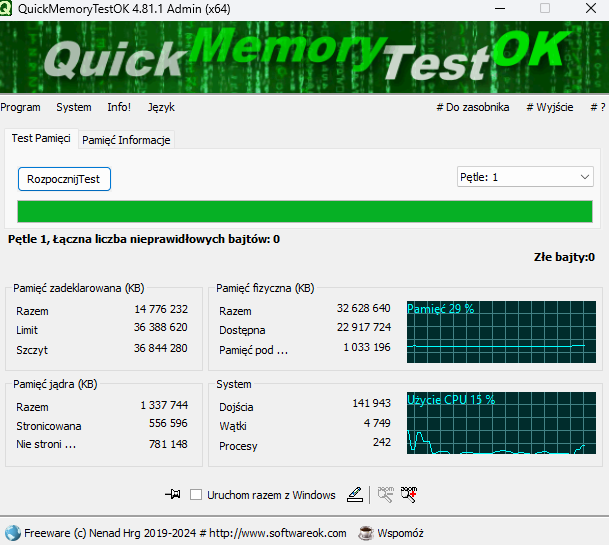Click the zoom in magnifier icon
609x545 pixels.
pyautogui.click(x=409, y=495)
